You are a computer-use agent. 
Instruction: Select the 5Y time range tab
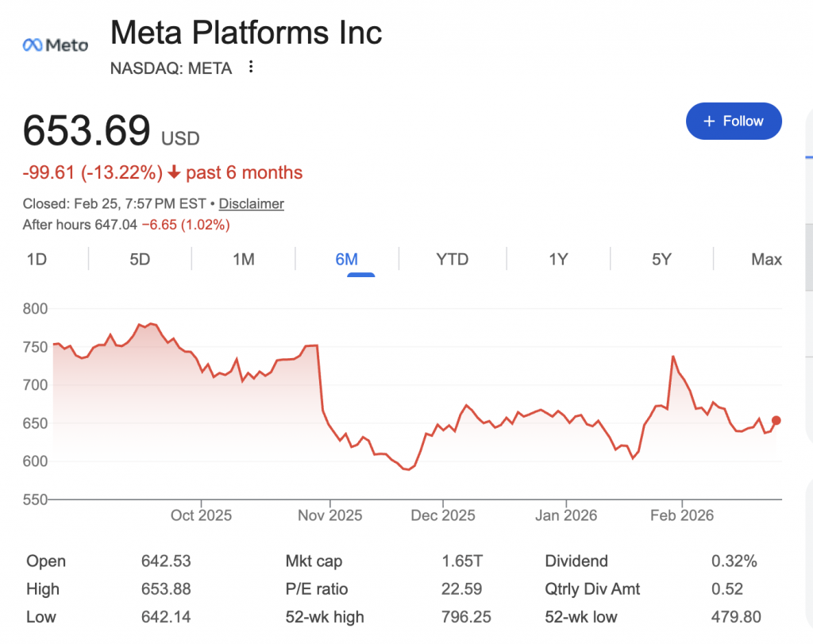pyautogui.click(x=661, y=259)
